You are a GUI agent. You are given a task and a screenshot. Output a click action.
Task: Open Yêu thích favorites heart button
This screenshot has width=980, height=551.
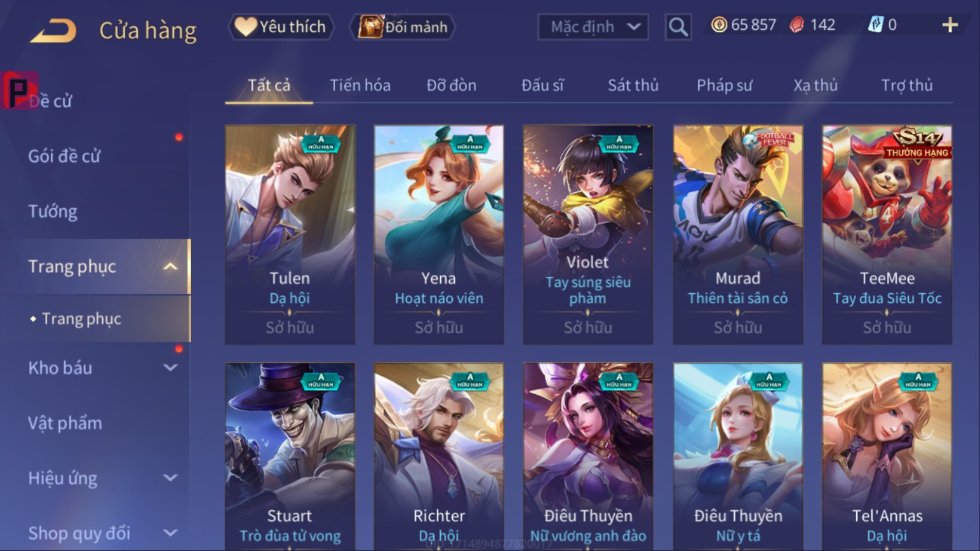(x=281, y=27)
